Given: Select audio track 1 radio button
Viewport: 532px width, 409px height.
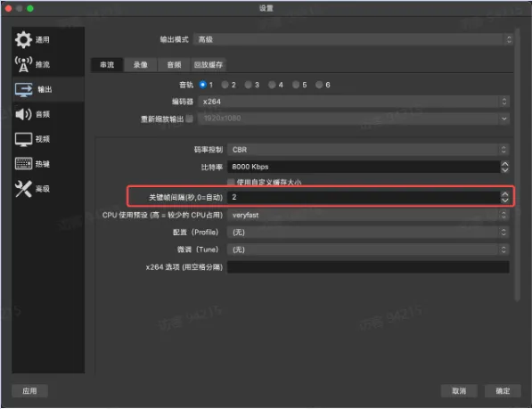Looking at the screenshot, I should click(x=203, y=85).
